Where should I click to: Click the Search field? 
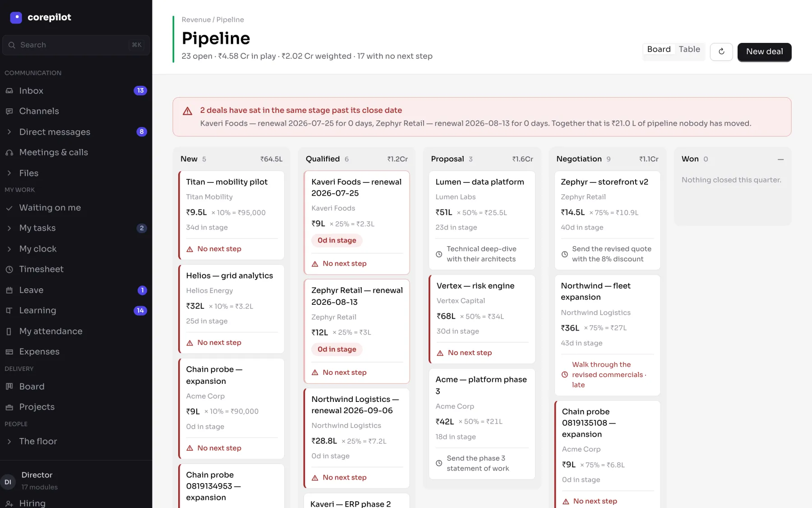(76, 45)
